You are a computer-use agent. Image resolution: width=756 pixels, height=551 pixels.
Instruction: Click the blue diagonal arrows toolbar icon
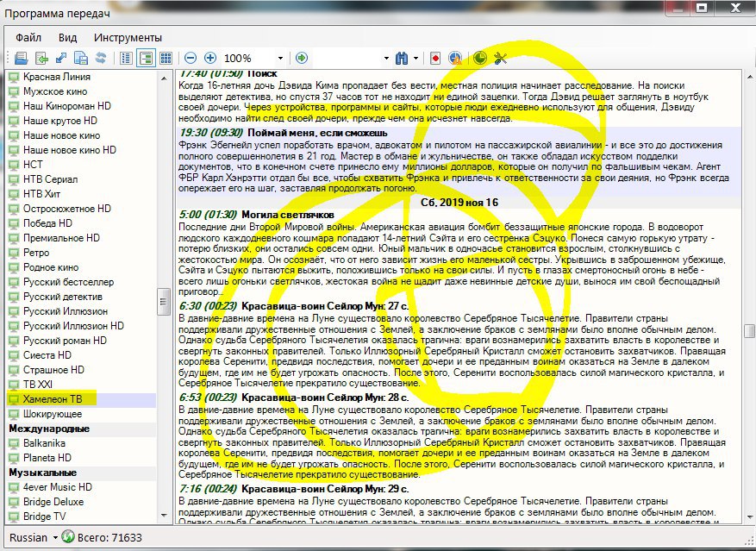tap(61, 59)
